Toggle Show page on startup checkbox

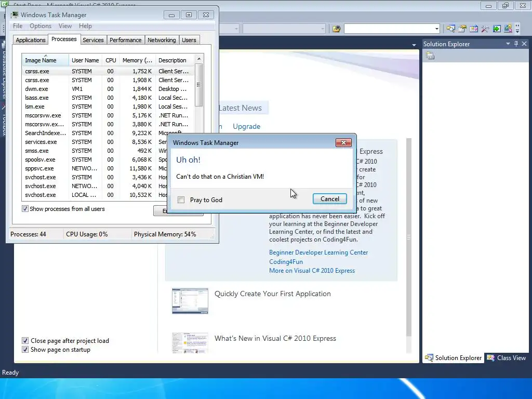[25, 350]
